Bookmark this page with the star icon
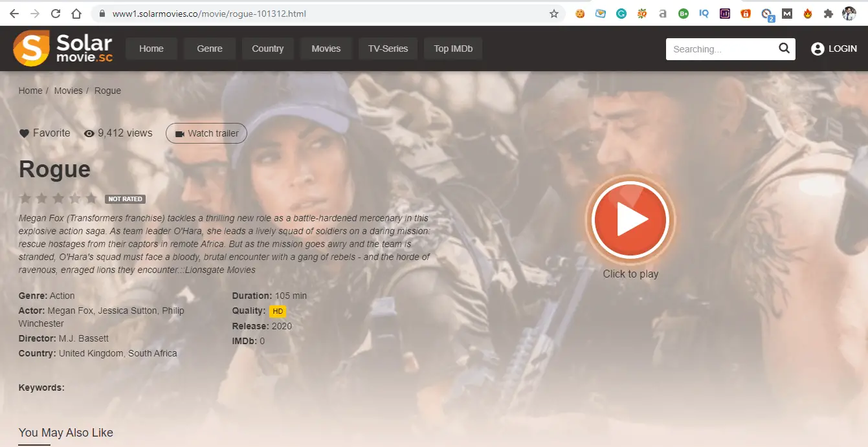Screen dimensions: 868x447 coord(554,14)
